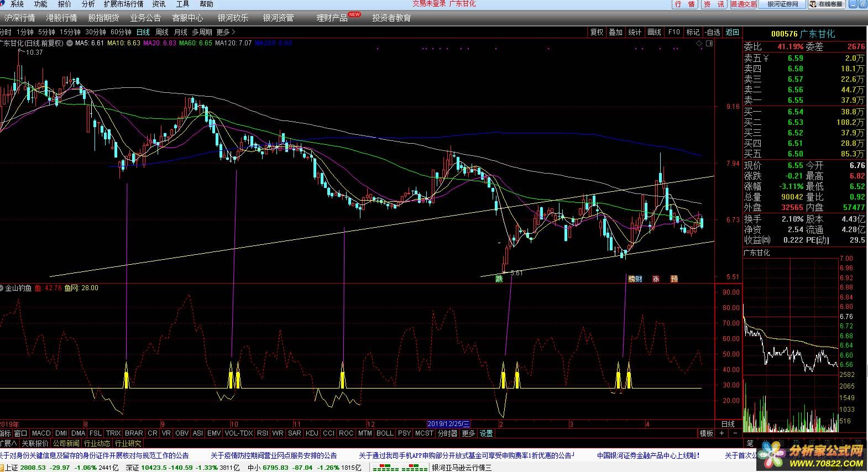868x472 pixels.
Task: Zoom out chart with the minus button
Action: click(735, 433)
